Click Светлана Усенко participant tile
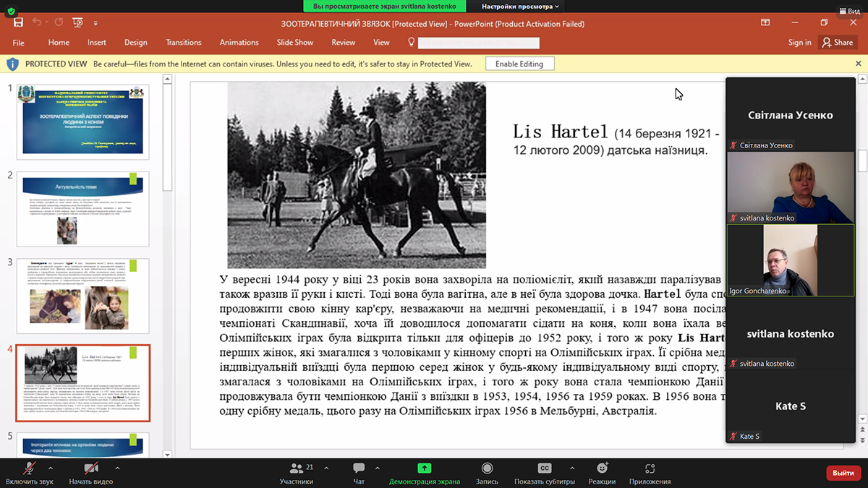868x488 pixels. [x=790, y=114]
